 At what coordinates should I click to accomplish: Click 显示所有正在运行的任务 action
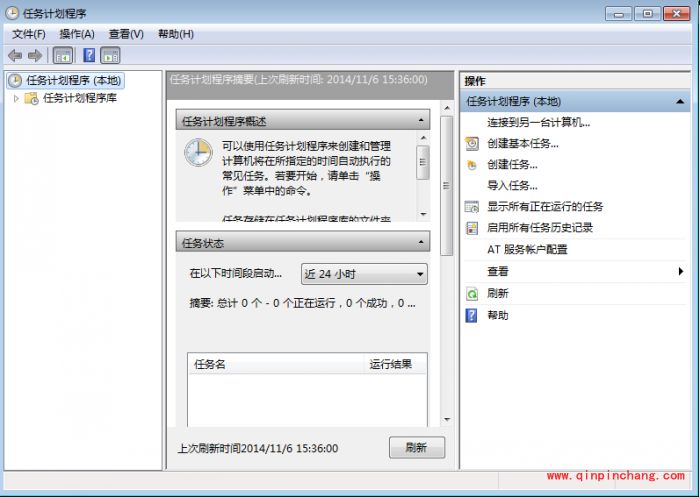[545, 206]
